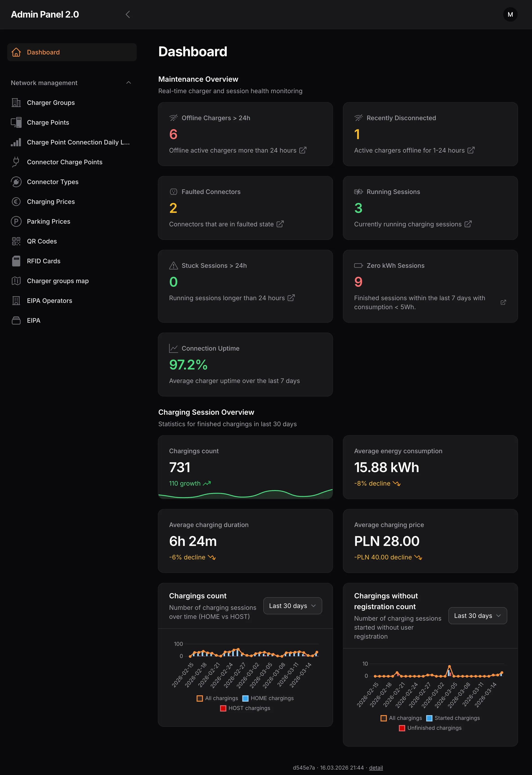Click the euro icon for Charging Prices
Screen dimensions: 532x775
pyautogui.click(x=16, y=201)
